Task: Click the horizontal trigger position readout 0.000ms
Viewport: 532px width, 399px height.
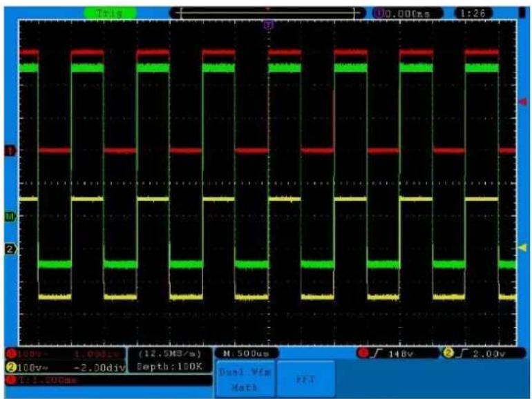Action: point(408,14)
